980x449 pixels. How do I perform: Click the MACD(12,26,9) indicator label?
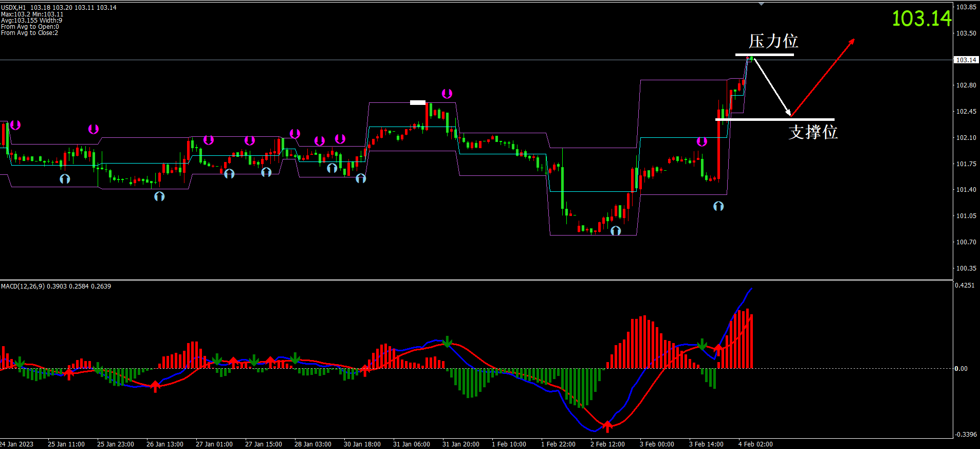click(23, 286)
